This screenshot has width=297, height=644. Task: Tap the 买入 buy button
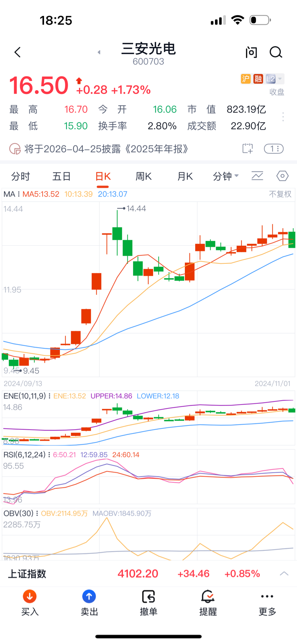30,603
